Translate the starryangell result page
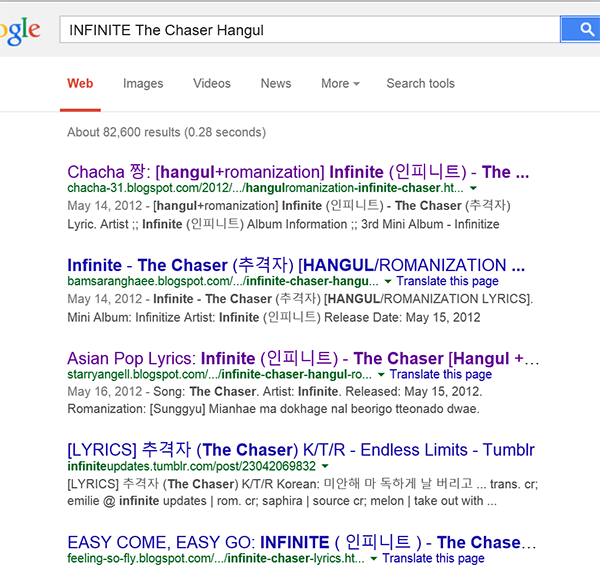The image size is (600, 568). 441,375
